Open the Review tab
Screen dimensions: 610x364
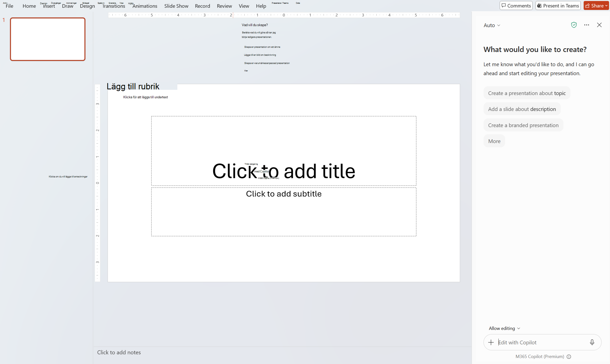224,6
